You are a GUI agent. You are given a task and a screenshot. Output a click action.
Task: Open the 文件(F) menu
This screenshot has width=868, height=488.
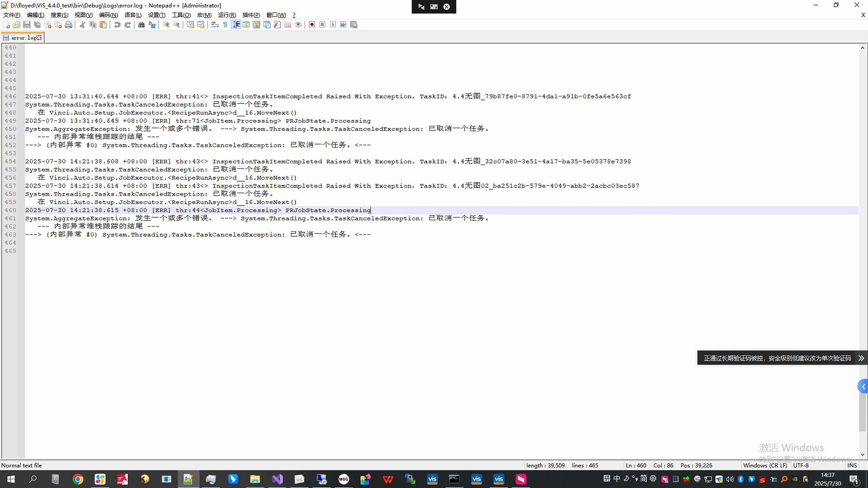coord(12,15)
